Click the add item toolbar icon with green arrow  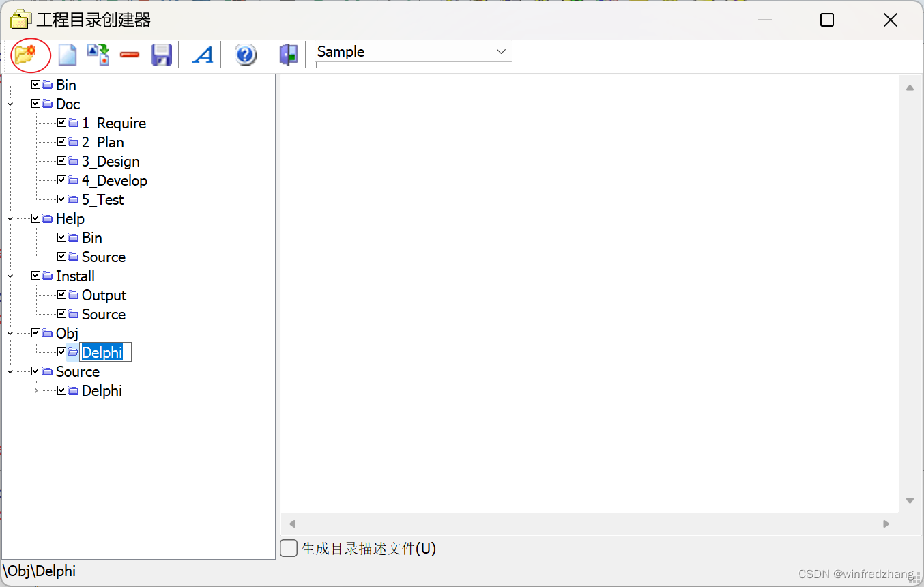pos(99,54)
